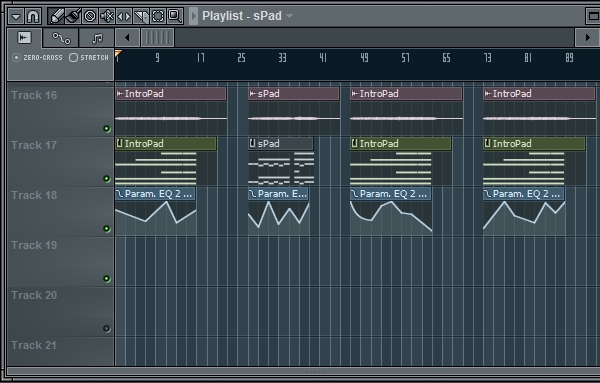This screenshot has height=383, width=600.
Task: Select the Track 18 header label
Action: (34, 195)
